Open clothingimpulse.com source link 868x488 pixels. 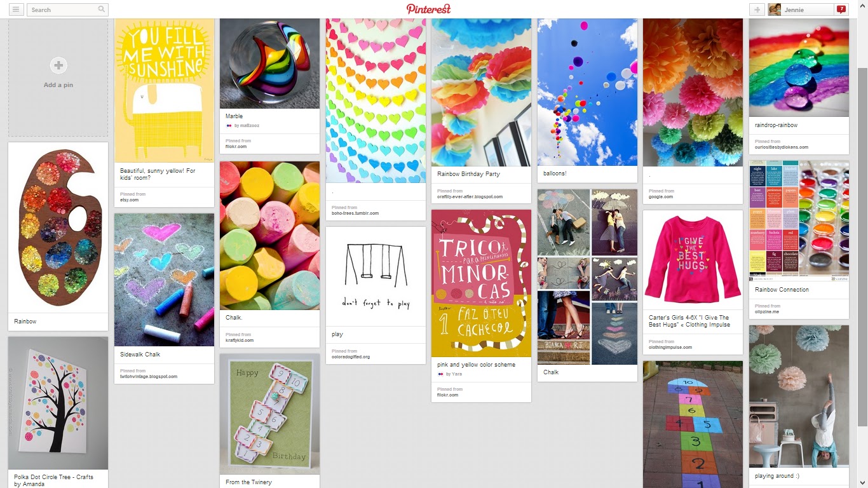670,347
